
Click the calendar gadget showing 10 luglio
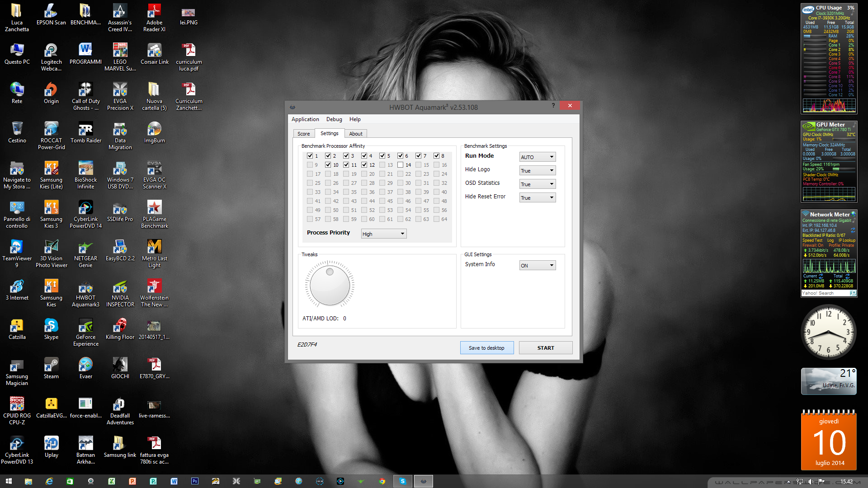pyautogui.click(x=829, y=441)
